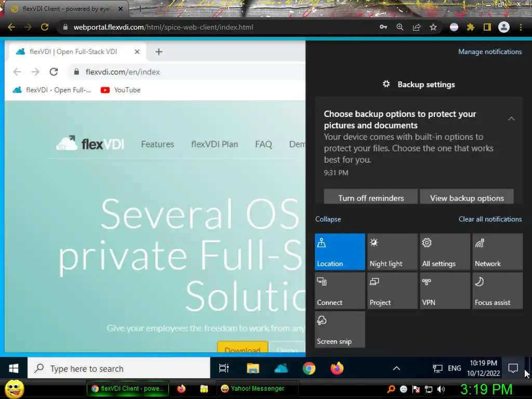Open the Features menu on flexVDI site
532x399 pixels.
pos(157,144)
